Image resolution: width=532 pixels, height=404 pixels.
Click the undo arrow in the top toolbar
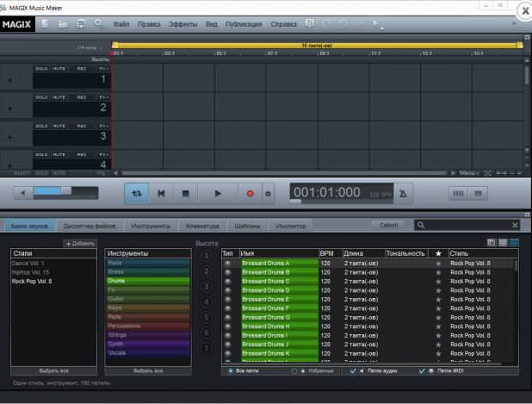coord(327,24)
